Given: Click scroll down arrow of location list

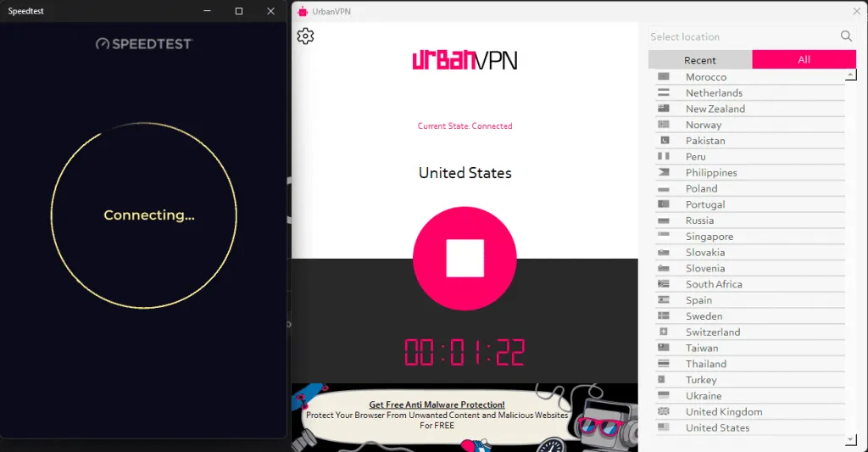Looking at the screenshot, I should coord(851,440).
